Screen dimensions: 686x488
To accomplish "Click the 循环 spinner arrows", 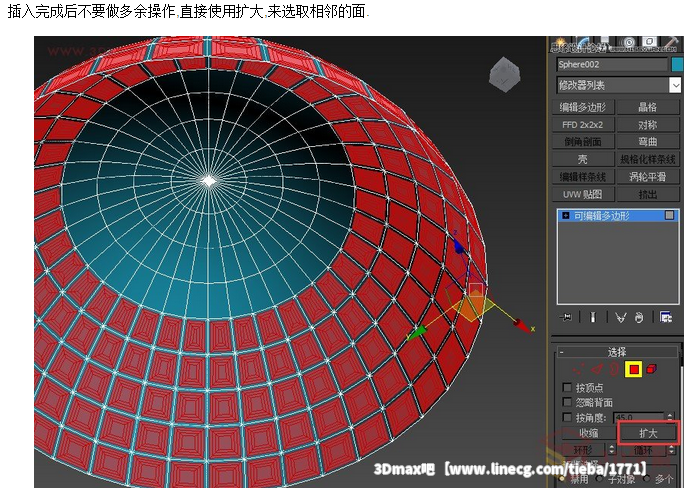I will [x=671, y=449].
